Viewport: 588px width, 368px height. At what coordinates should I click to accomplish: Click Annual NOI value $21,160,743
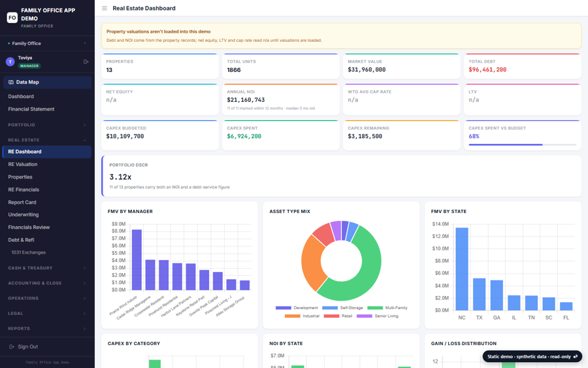[x=246, y=100]
